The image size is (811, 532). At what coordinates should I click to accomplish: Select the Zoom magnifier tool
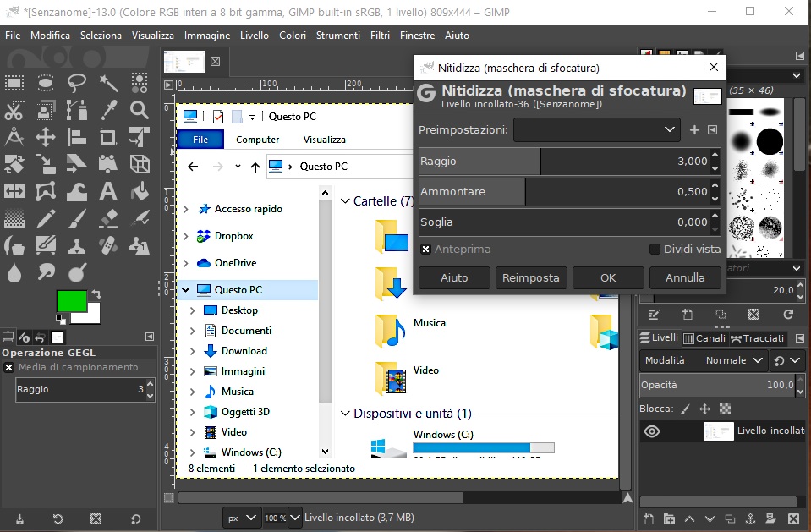pyautogui.click(x=140, y=110)
